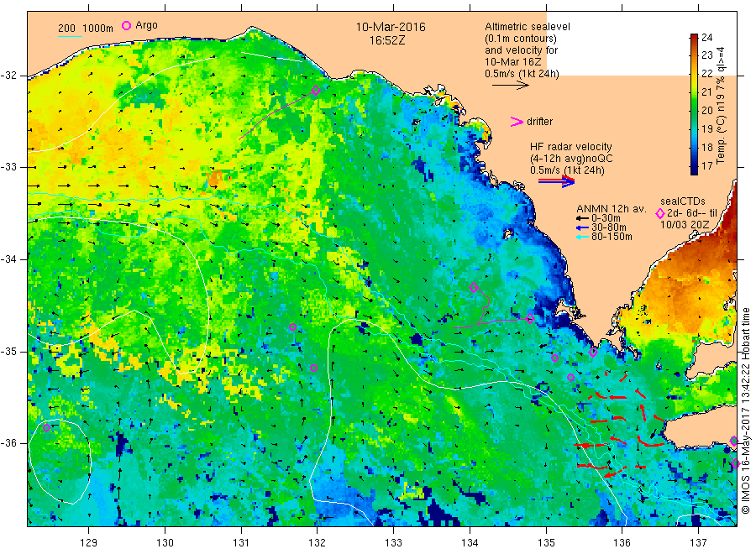Click the colorbar tick label 17
This screenshot has height=554, width=756.
click(x=706, y=165)
